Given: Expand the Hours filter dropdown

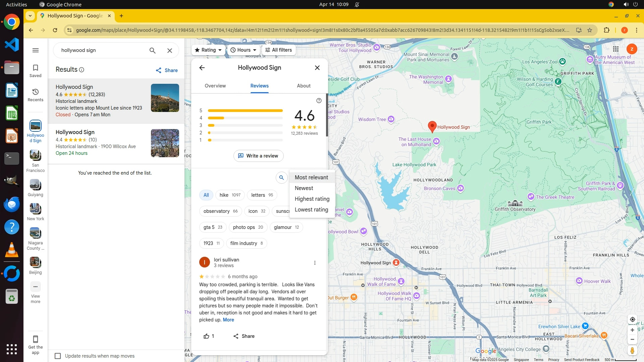Looking at the screenshot, I should tap(244, 50).
